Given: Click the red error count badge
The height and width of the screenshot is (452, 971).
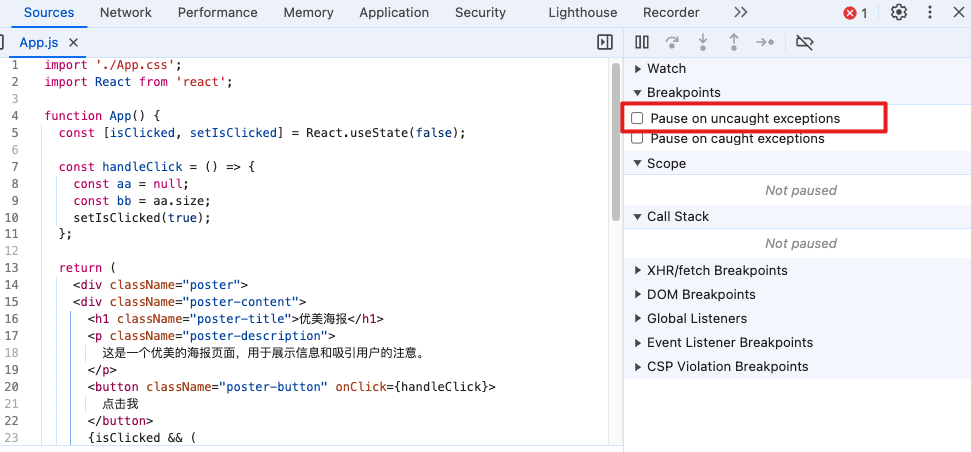Looking at the screenshot, I should (x=855, y=13).
